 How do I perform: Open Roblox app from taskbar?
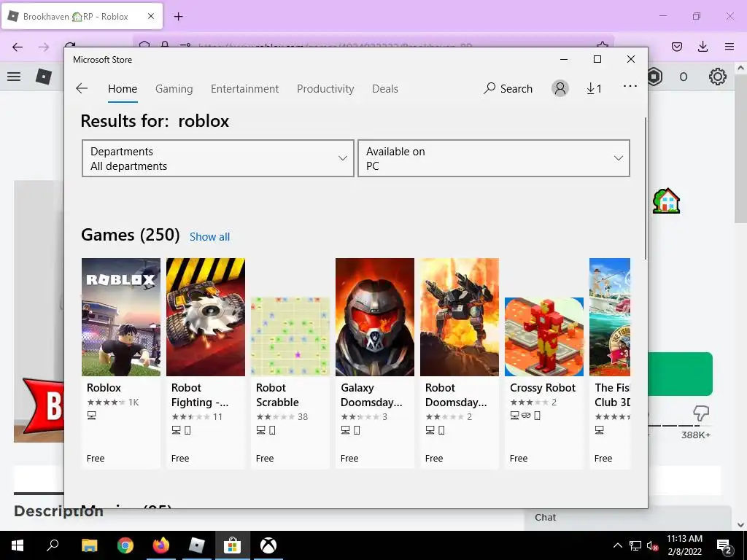[196, 545]
